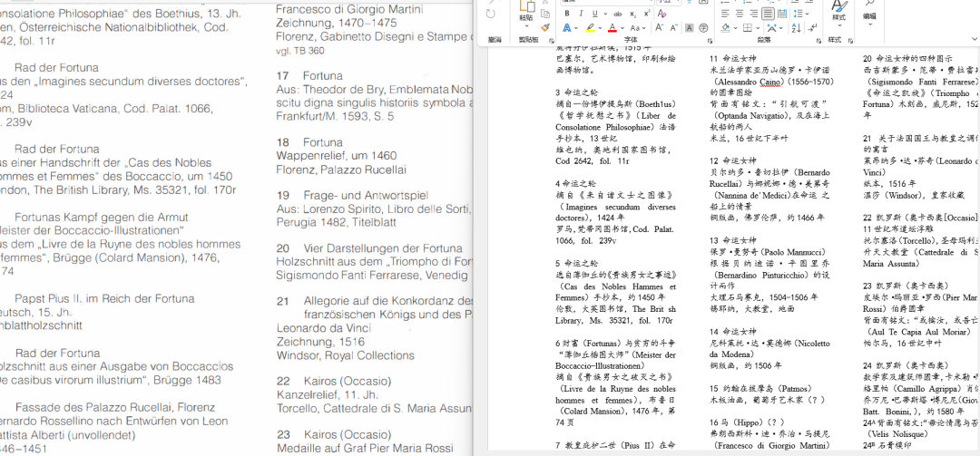Toggle Superscript x² formatting
The width and height of the screenshot is (980, 456).
coord(647,14)
